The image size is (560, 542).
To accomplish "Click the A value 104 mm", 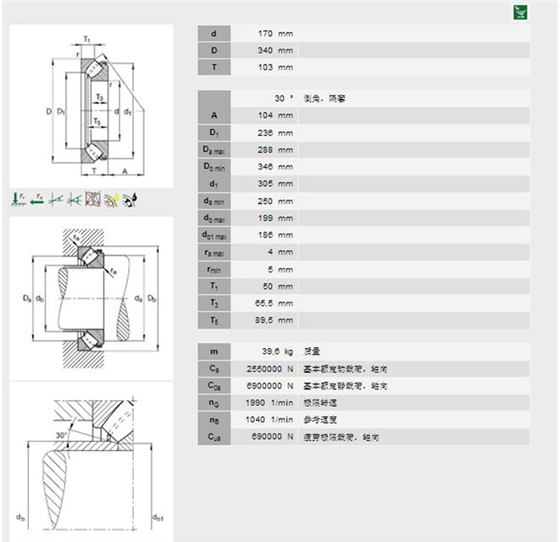I will (x=275, y=115).
